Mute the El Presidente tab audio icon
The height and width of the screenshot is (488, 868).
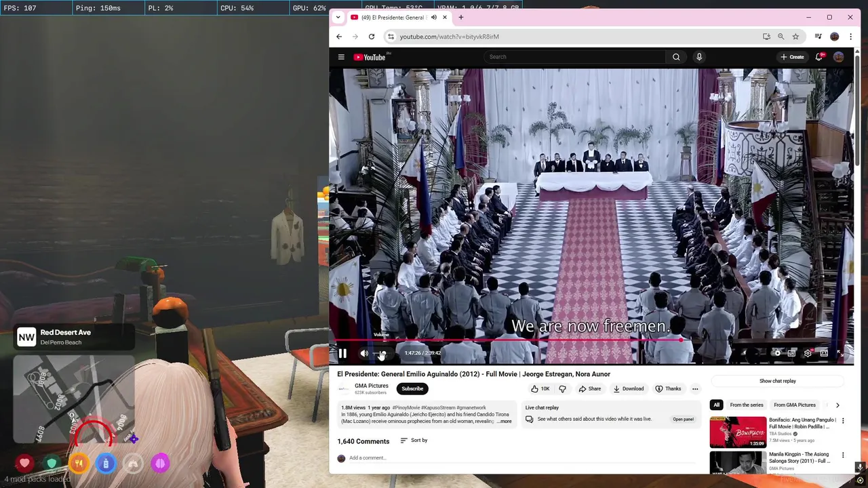tap(433, 17)
